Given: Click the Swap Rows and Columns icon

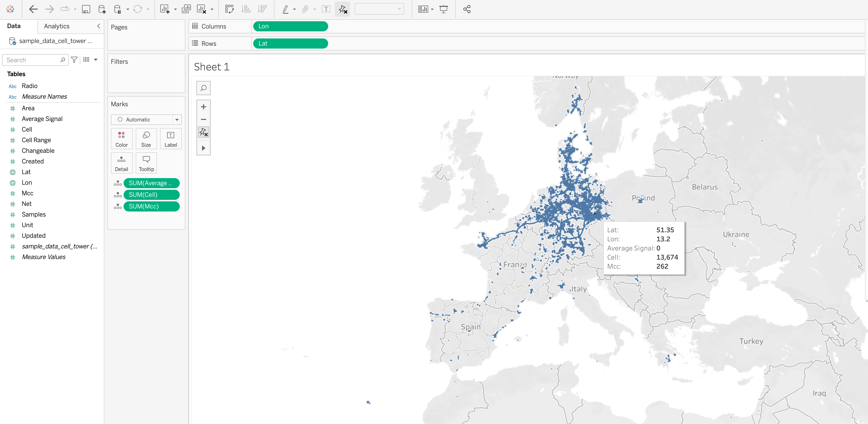Looking at the screenshot, I should [229, 9].
